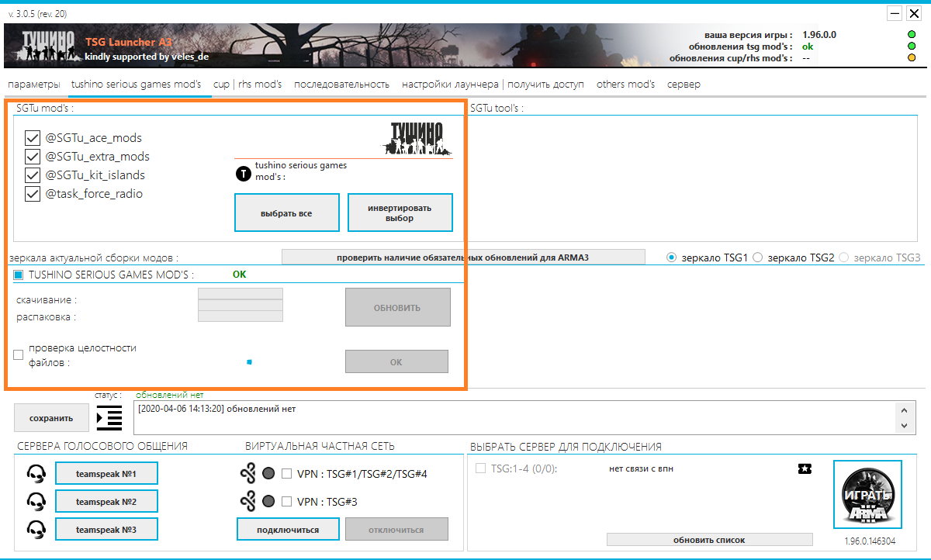Click game build number 1.96.0.146304
Screen dimensions: 931x560
click(868, 541)
